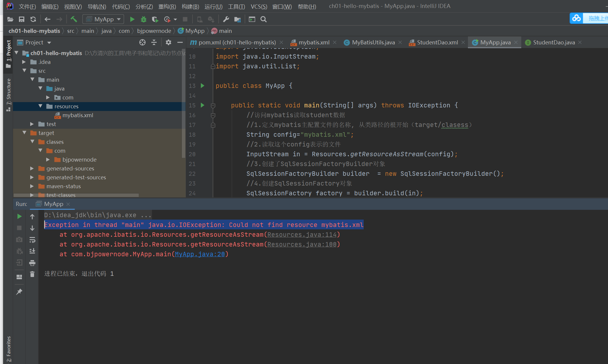Run MyApp with coverage icon

coord(155,19)
